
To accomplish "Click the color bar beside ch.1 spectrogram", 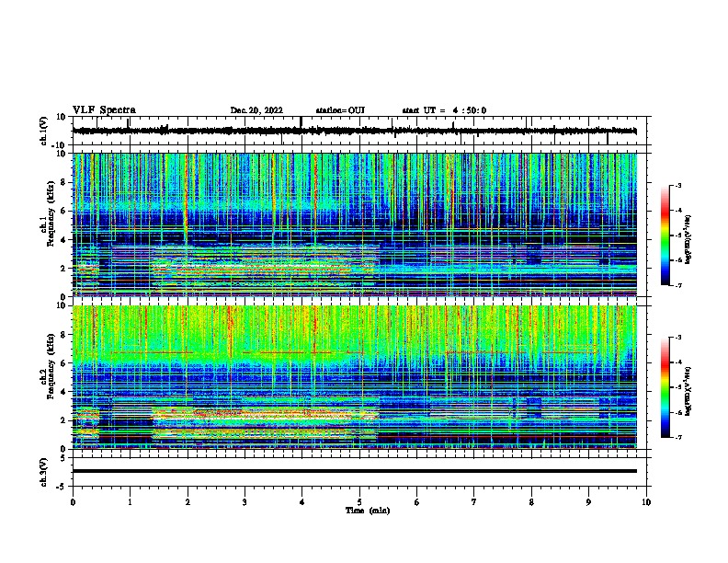I will (x=665, y=236).
